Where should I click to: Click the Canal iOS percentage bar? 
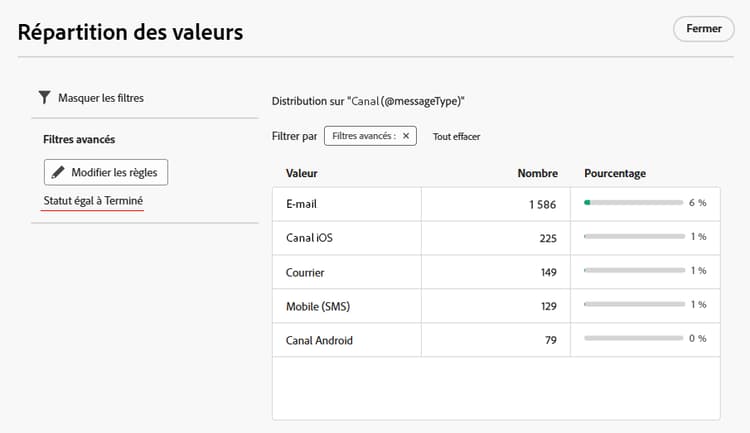(633, 237)
